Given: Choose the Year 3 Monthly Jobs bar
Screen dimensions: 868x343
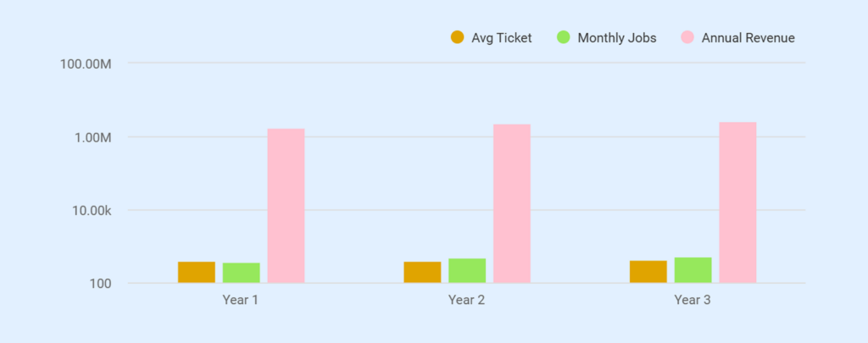Looking at the screenshot, I should [x=693, y=270].
